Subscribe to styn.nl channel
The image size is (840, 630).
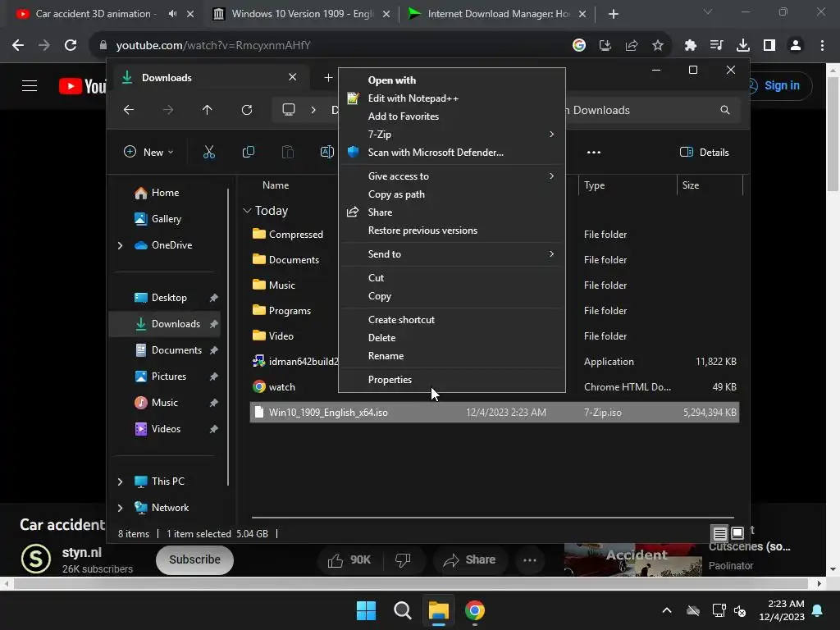(194, 559)
